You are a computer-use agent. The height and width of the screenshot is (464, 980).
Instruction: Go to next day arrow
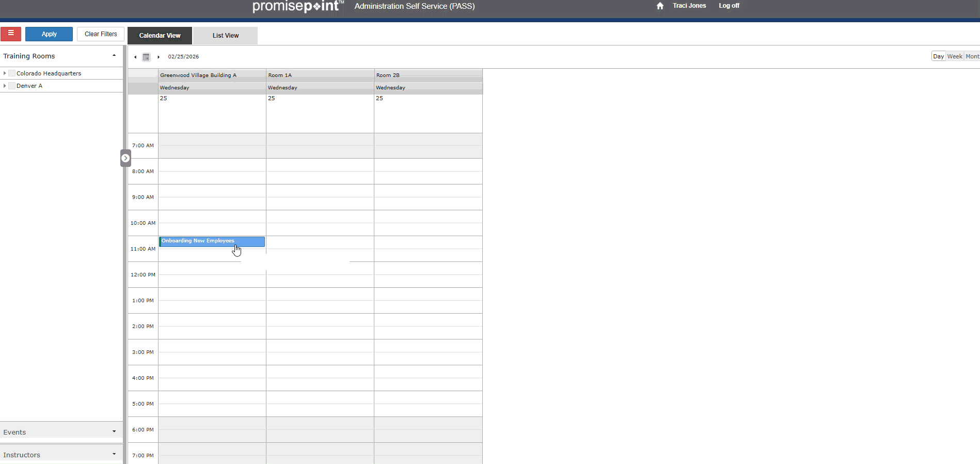pyautogui.click(x=158, y=57)
